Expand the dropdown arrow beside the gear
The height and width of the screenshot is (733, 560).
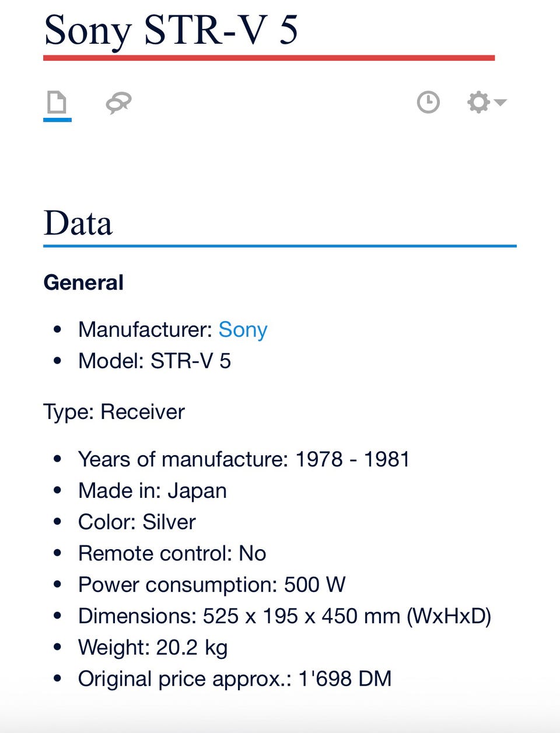501,102
